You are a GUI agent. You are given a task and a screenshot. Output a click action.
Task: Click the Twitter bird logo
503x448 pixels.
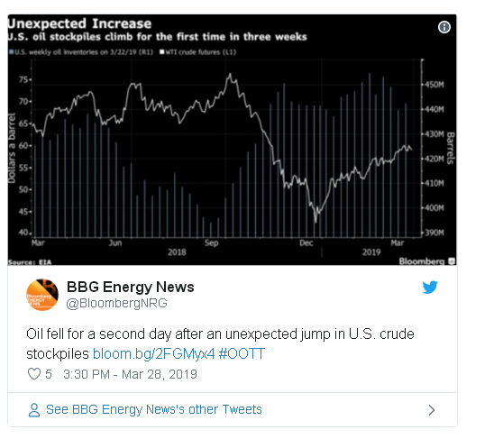tap(430, 287)
